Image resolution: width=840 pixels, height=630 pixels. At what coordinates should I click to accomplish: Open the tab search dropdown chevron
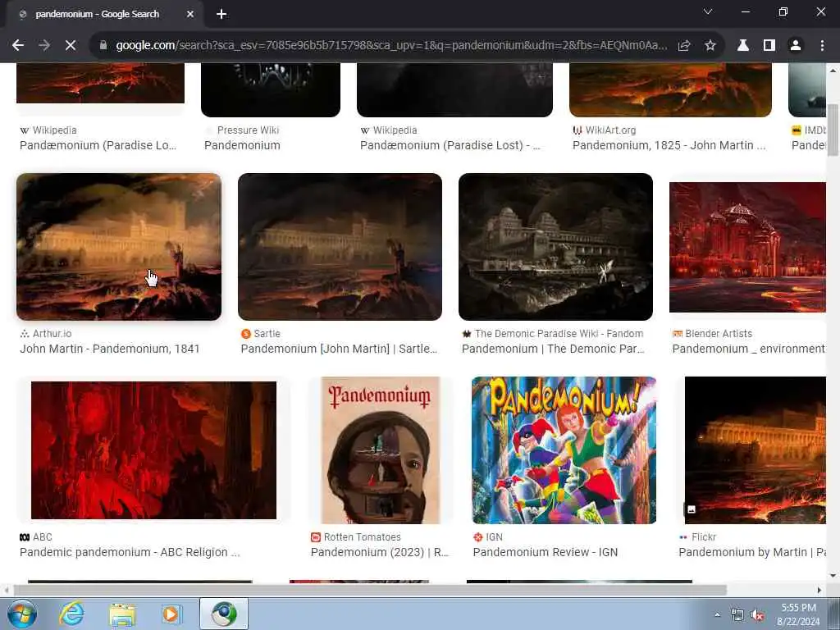coord(708,11)
